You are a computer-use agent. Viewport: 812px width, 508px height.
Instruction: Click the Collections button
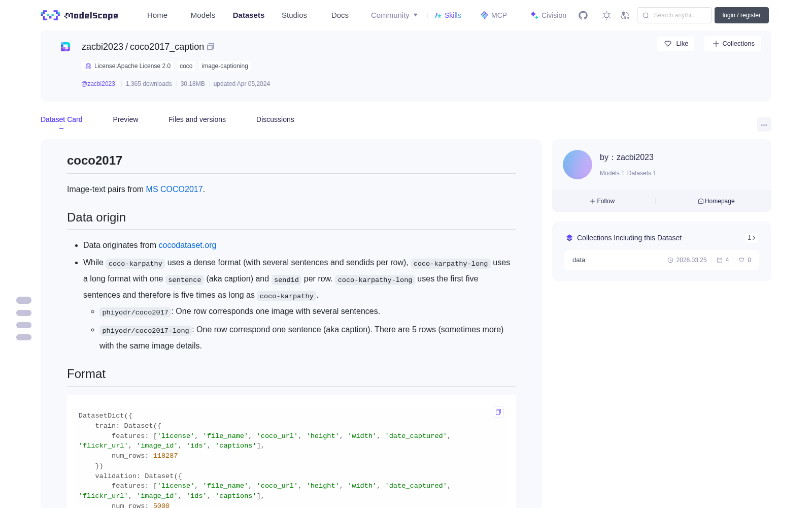(x=733, y=44)
